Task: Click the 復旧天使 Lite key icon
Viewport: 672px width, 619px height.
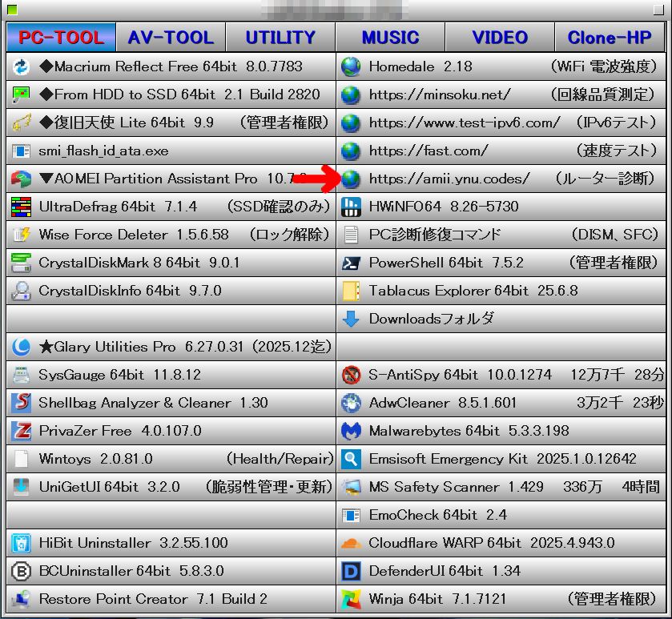Action: 21,123
